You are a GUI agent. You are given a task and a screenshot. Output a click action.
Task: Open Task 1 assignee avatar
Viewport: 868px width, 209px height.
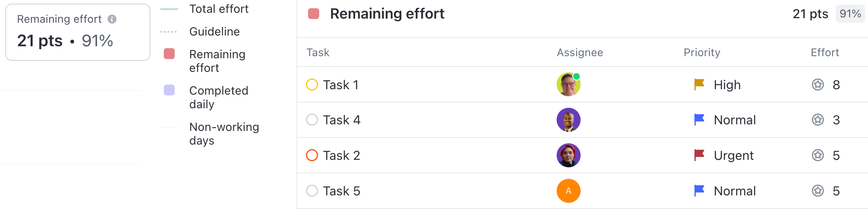click(x=568, y=84)
